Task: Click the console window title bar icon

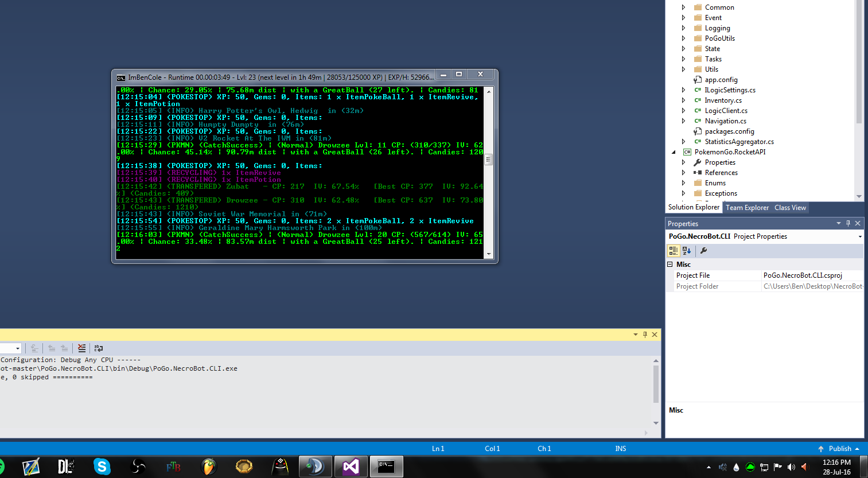Action: point(121,77)
